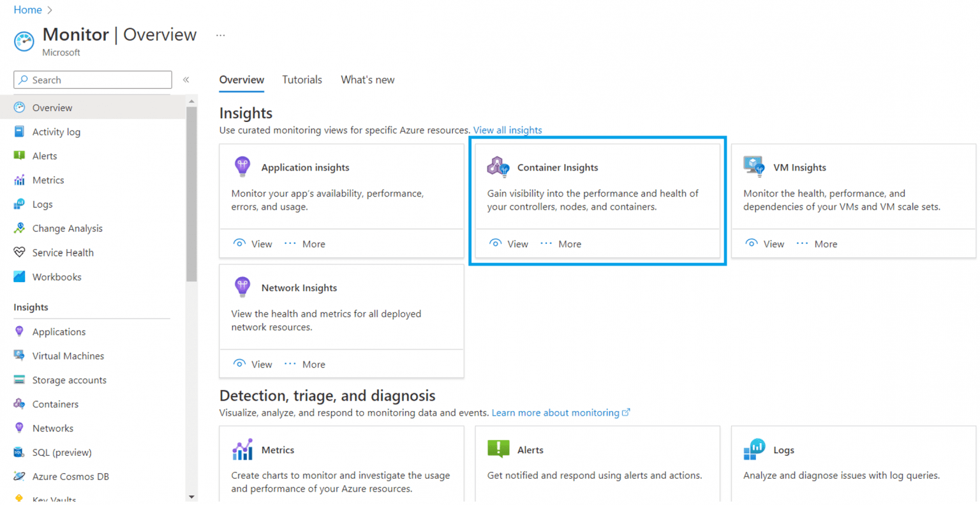Open the Alerts section from the sidebar
Viewport: 980px width, 505px height.
(45, 156)
